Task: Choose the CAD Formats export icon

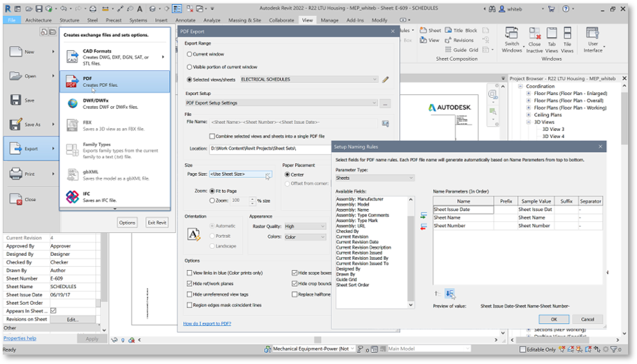Action: 72,57
